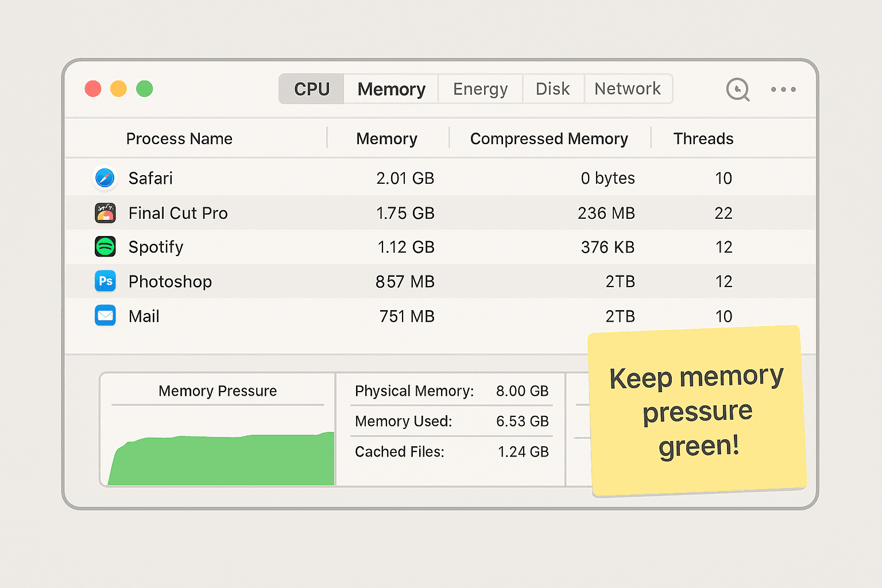Click the 236 MB compressed memory cell
Image resolution: width=882 pixels, height=588 pixels.
coord(606,213)
